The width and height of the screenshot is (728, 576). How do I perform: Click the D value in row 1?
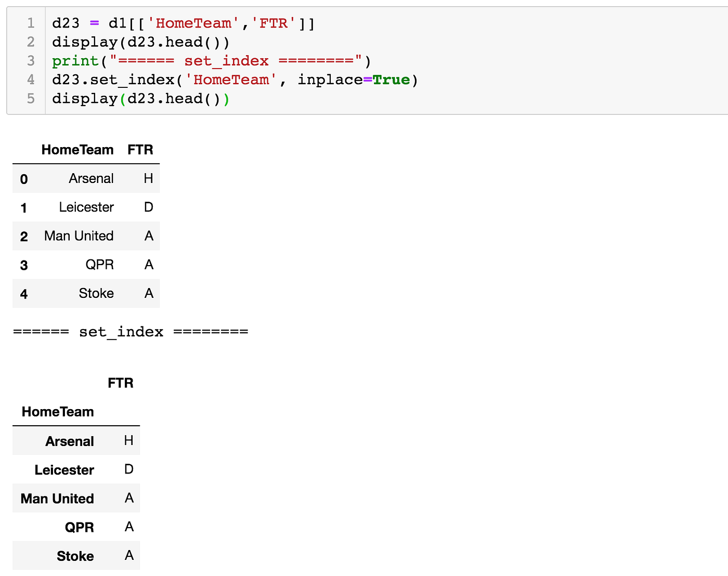tap(149, 207)
